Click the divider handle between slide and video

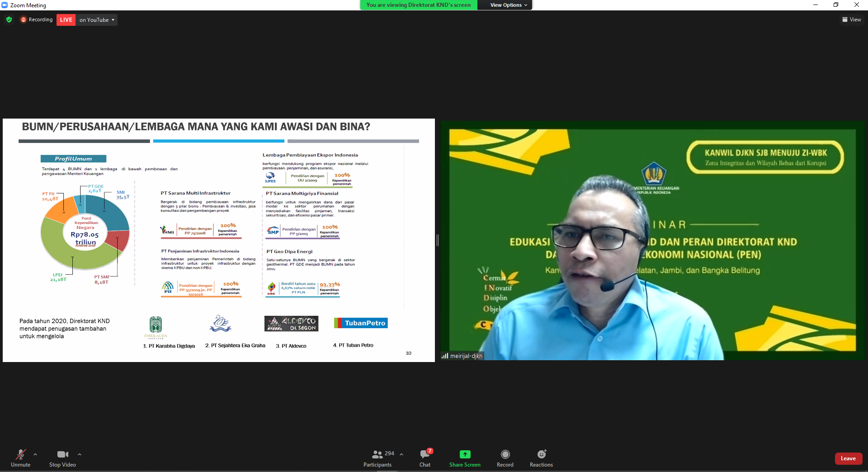pyautogui.click(x=438, y=240)
